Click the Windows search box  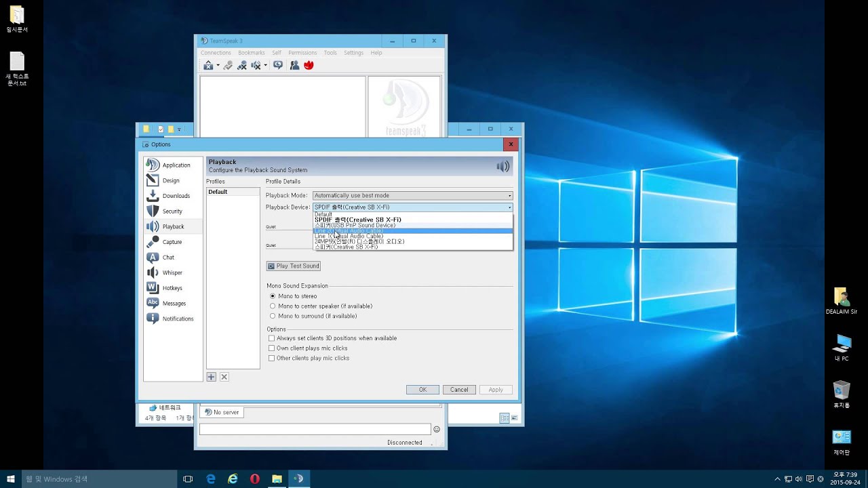(x=98, y=479)
